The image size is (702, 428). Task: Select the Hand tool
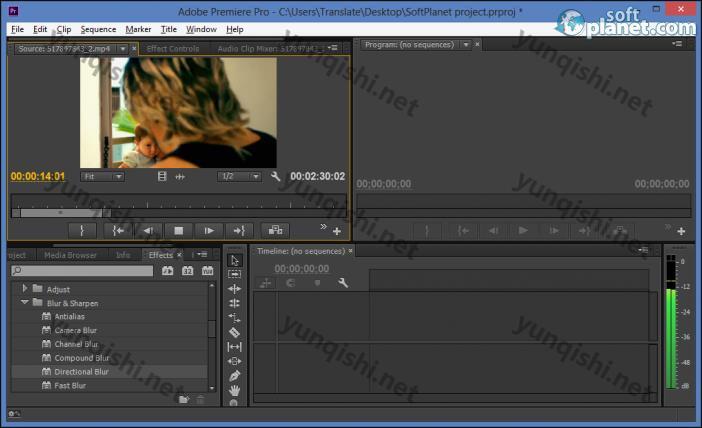tap(234, 391)
